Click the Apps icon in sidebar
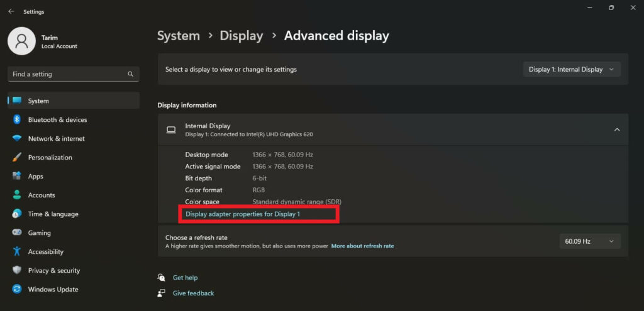This screenshot has width=644, height=311. tap(17, 176)
